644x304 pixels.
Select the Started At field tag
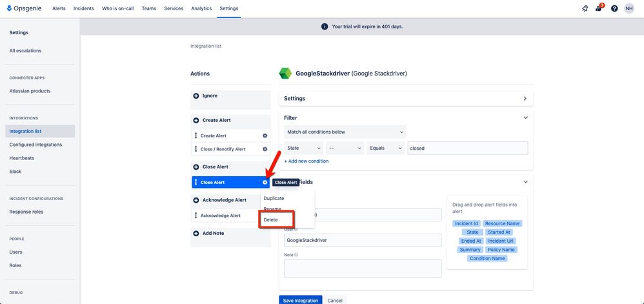pyautogui.click(x=499, y=232)
